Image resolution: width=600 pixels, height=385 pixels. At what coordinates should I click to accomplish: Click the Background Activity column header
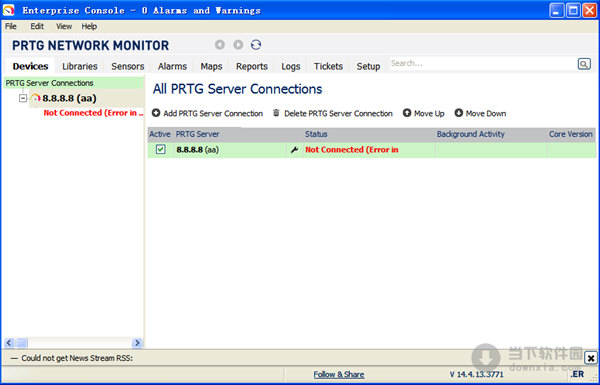pyautogui.click(x=471, y=134)
